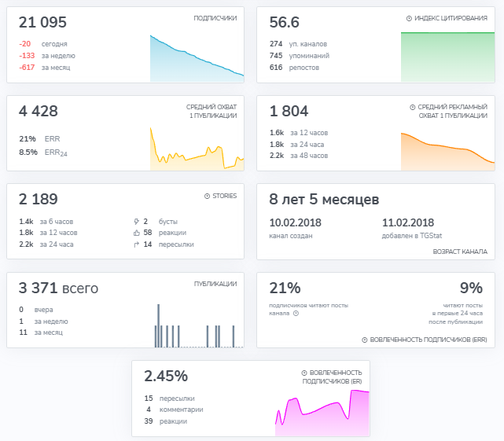504x441 pixels.
Task: Open the green citation index chart
Action: 447,57
